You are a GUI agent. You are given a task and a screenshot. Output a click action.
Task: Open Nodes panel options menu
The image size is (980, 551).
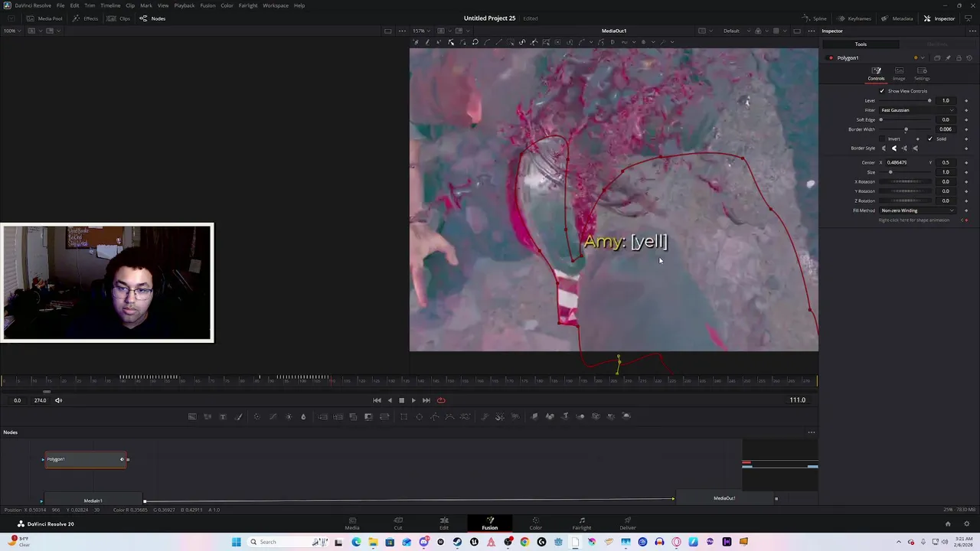(812, 432)
